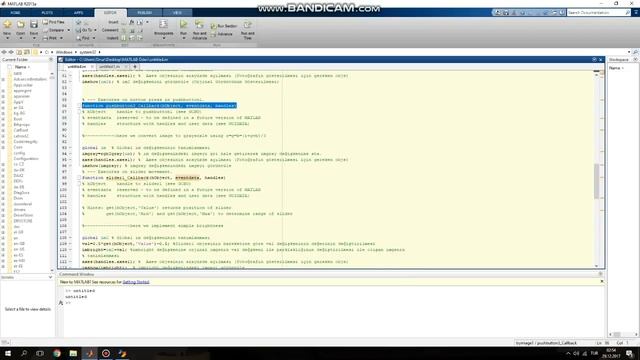Open the Windows Start menu

8,353
